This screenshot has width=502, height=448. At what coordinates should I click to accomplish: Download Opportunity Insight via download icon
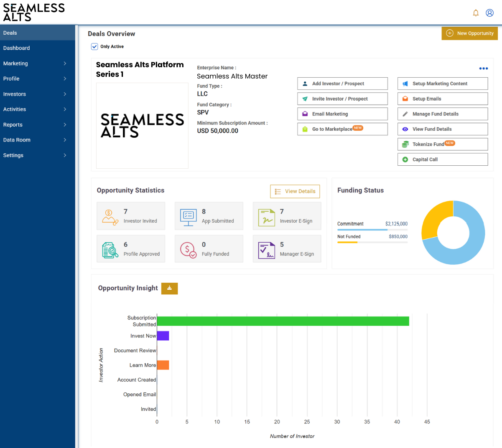169,288
